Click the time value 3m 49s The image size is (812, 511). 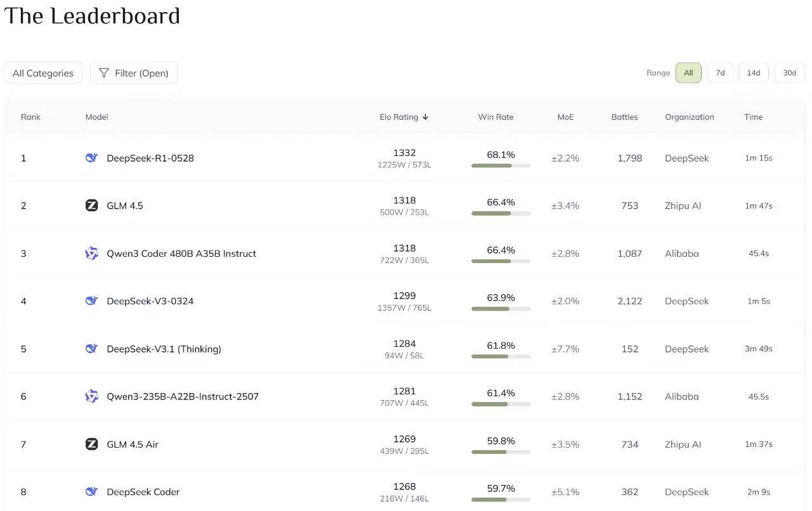pyautogui.click(x=759, y=349)
